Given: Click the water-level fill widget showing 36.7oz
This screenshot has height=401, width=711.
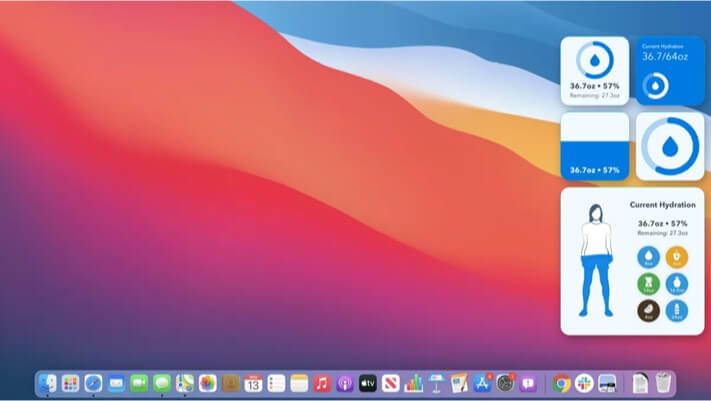Looking at the screenshot, I should tap(594, 146).
